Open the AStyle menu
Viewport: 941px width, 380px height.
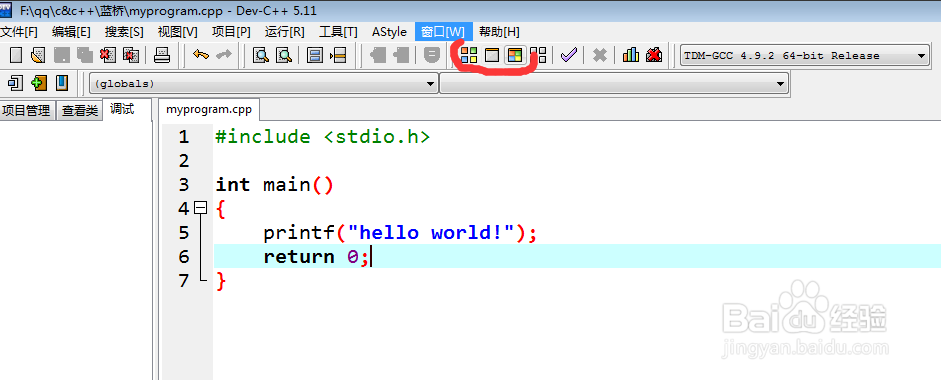tap(389, 32)
